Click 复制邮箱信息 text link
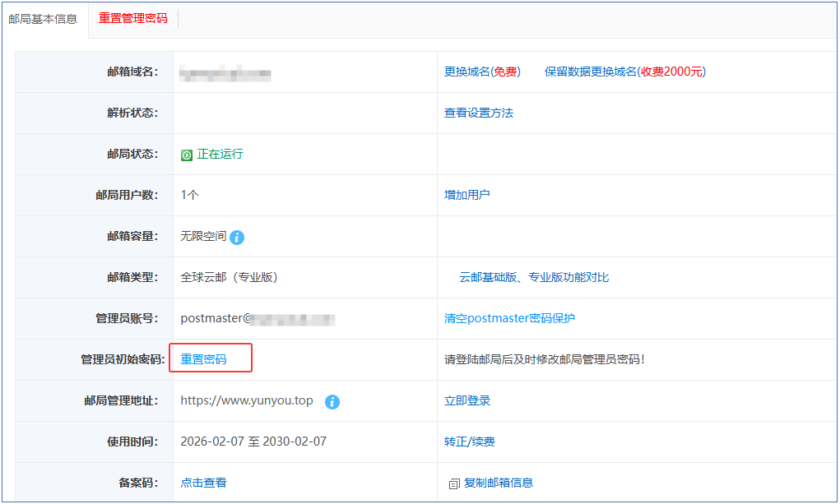Screen dimensions: 840x504 (499, 483)
